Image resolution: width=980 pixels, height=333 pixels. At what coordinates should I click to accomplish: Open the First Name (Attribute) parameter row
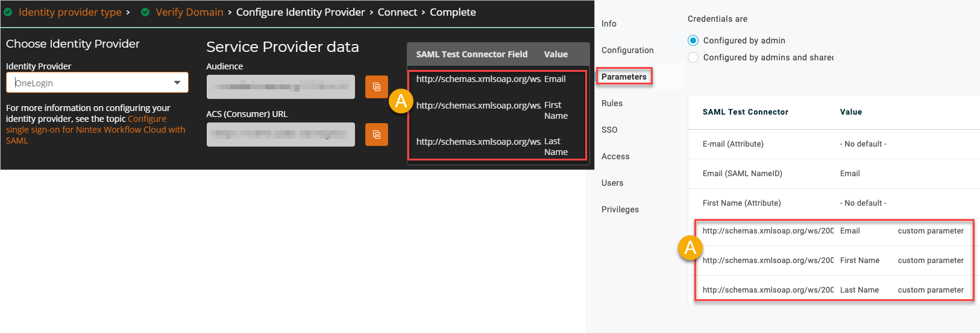coord(834,203)
